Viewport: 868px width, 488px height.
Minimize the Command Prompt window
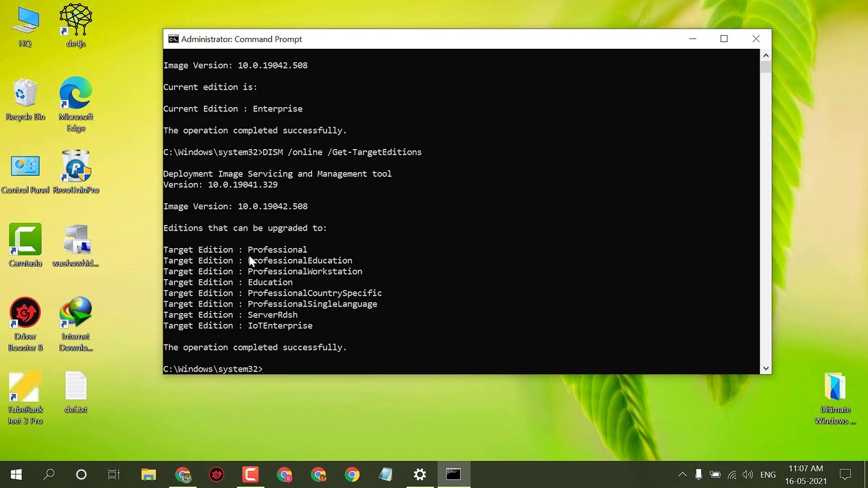coord(692,39)
